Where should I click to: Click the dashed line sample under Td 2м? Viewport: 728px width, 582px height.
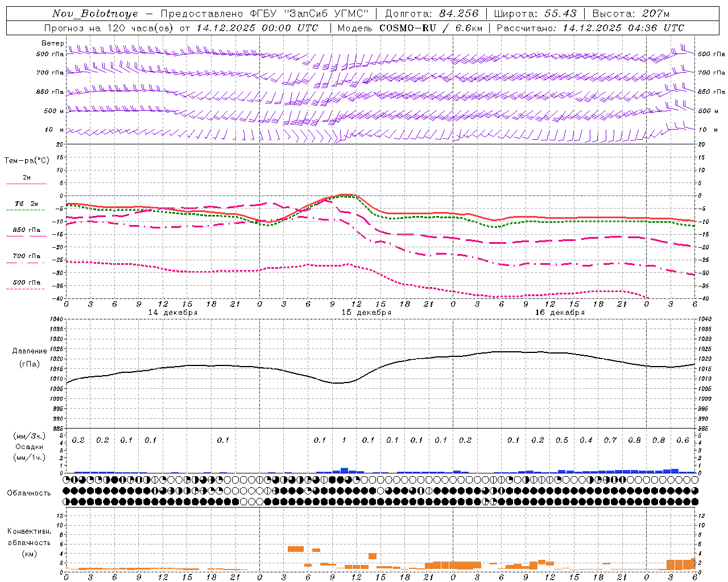pos(25,210)
